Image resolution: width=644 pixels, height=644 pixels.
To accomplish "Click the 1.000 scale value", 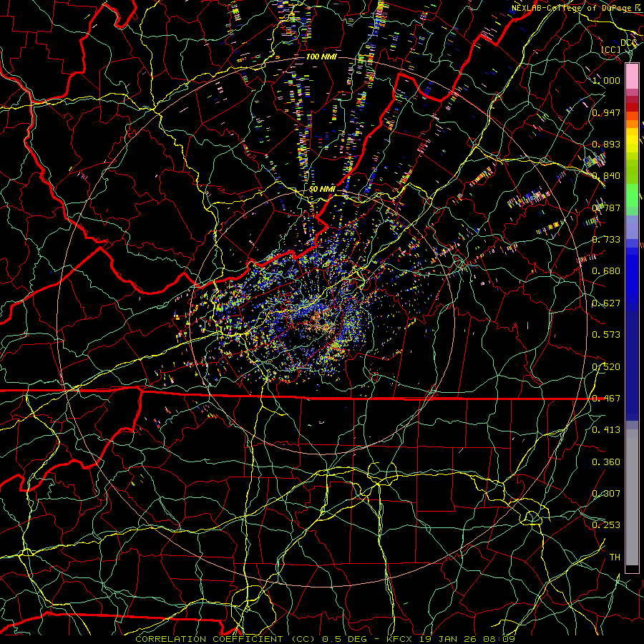I will coord(606,80).
